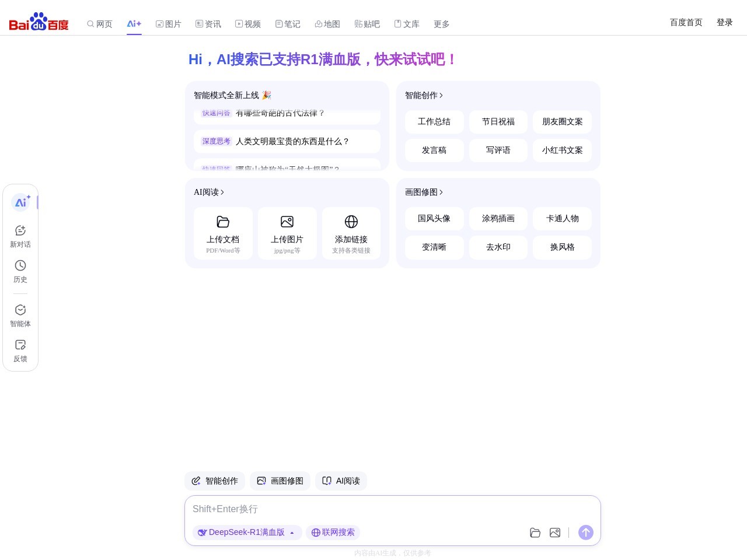Select the 智能创作 mode below the canvas
747x560 pixels.
(x=215, y=481)
